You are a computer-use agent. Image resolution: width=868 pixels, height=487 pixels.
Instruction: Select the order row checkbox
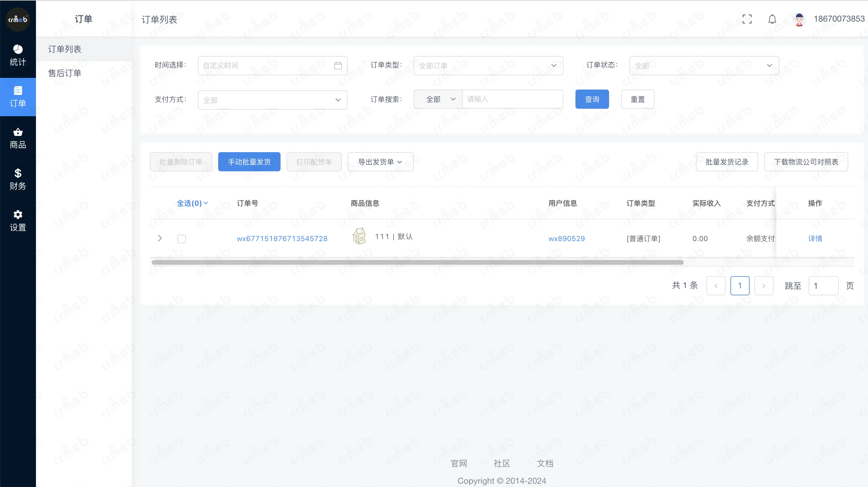(x=182, y=239)
